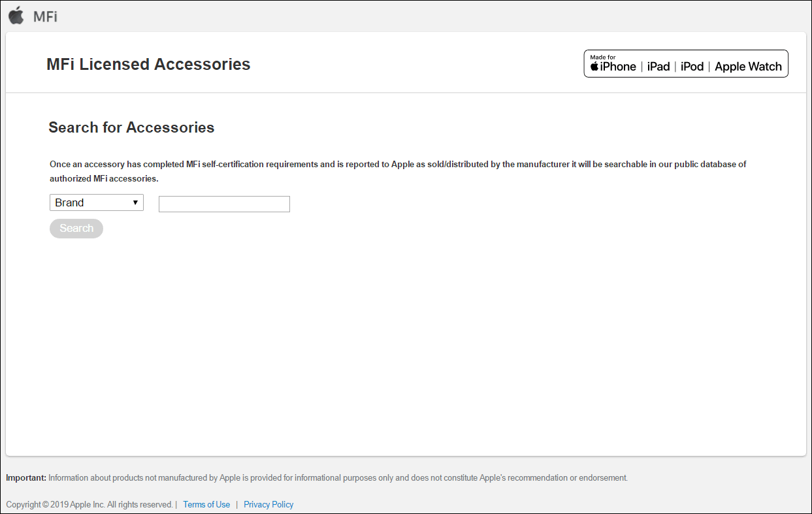Viewport: 812px width, 514px height.
Task: Click 'iPhone' in the Made for badge
Action: [x=618, y=67]
